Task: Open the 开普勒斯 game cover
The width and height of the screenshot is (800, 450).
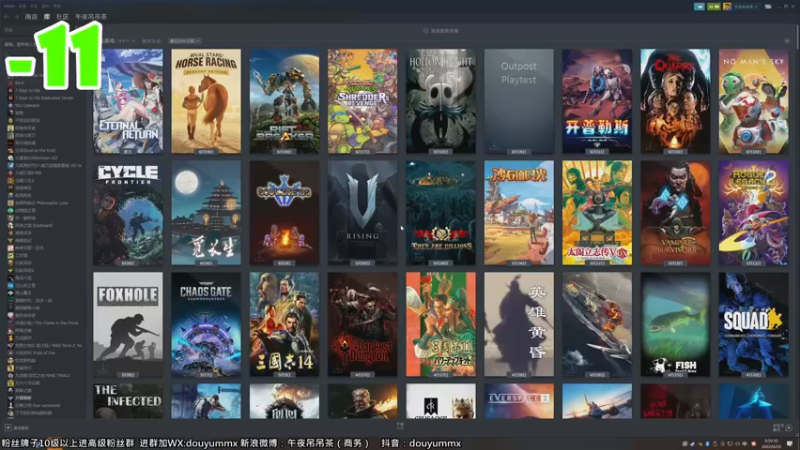Action: 597,101
